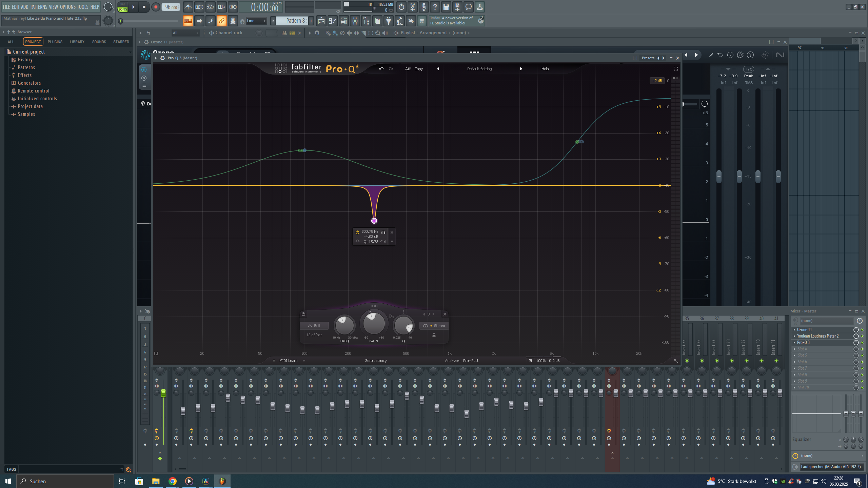Viewport: 868px width, 488px height.
Task: Toggle PAT/SONG mode switch
Action: point(122,7)
